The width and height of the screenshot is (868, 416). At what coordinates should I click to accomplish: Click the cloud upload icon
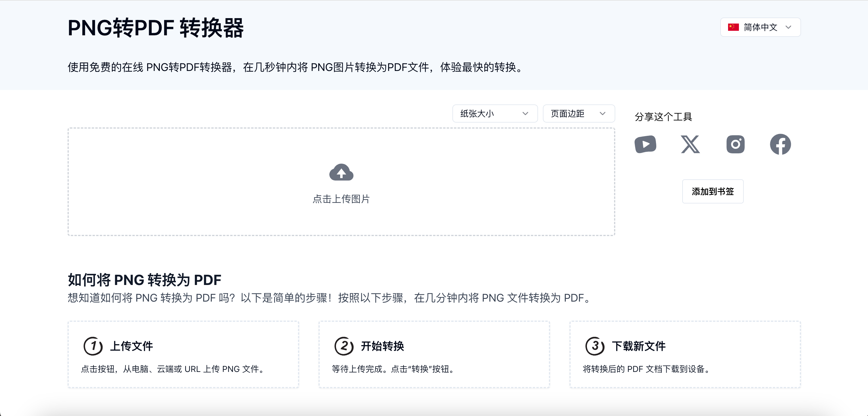click(341, 172)
